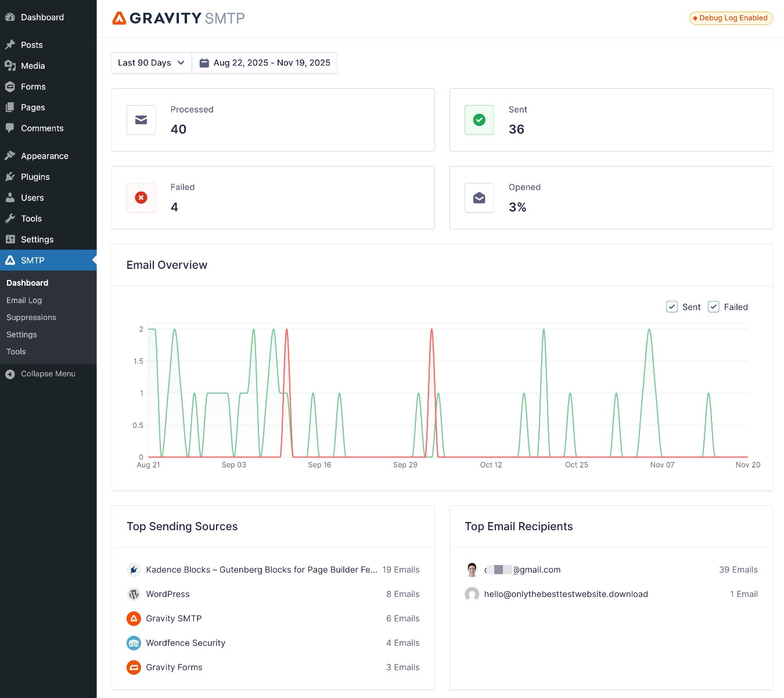Open the Last 90 Days dropdown
Screen dimensions: 784x698
coord(150,62)
